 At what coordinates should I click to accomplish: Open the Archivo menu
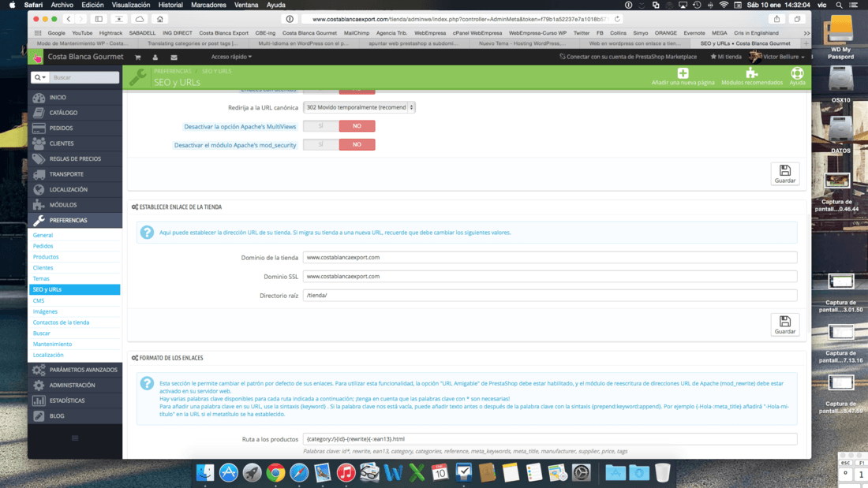tap(62, 5)
